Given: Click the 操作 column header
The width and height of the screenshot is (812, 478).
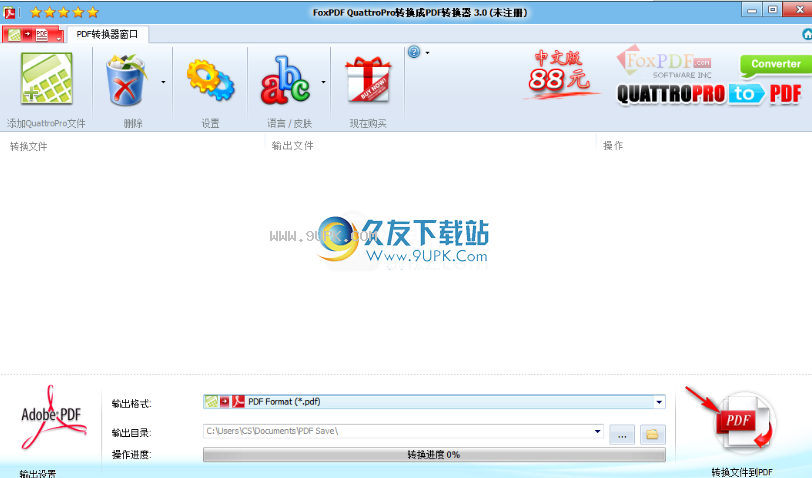Looking at the screenshot, I should click(x=613, y=146).
